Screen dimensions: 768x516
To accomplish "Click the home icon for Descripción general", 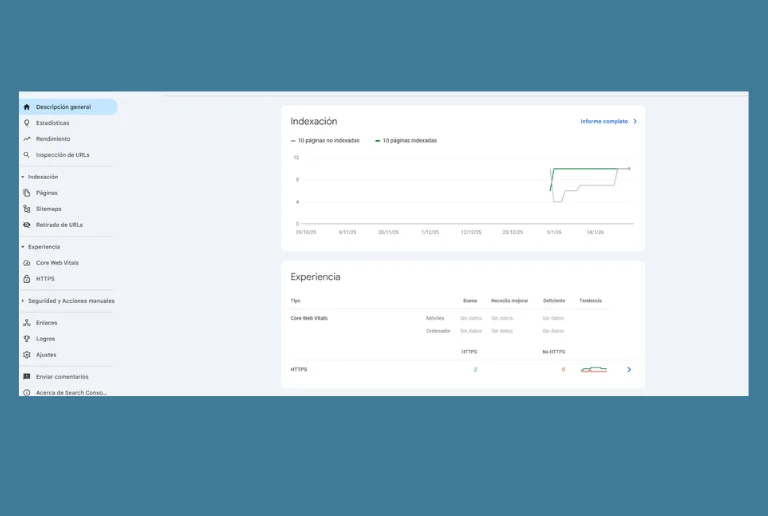I will pyautogui.click(x=27, y=107).
